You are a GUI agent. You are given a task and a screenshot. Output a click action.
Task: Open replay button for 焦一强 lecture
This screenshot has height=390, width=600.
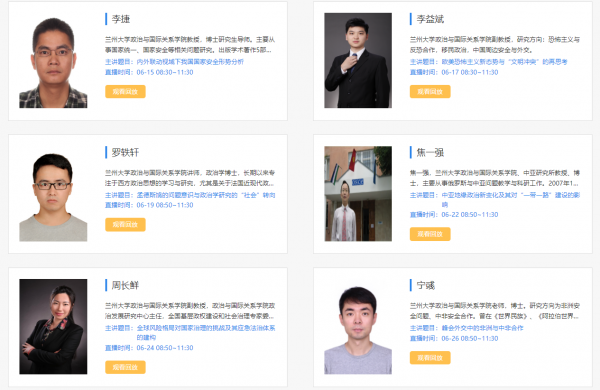click(x=430, y=234)
